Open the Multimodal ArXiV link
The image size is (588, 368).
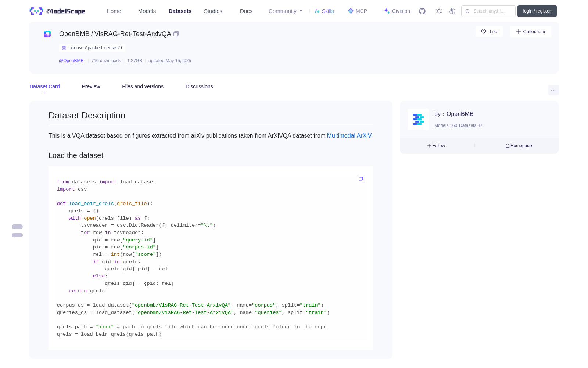tap(349, 135)
